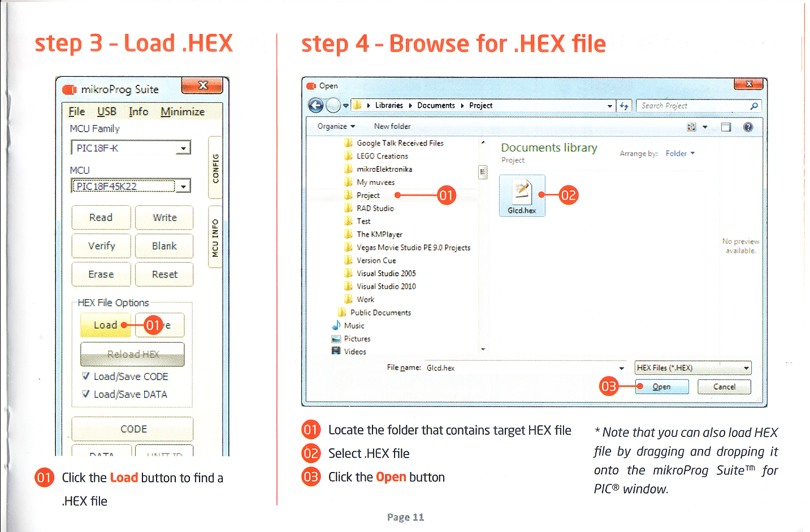Open the CONFIG side tab
Image resolution: width=810 pixels, height=532 pixels.
tap(215, 168)
